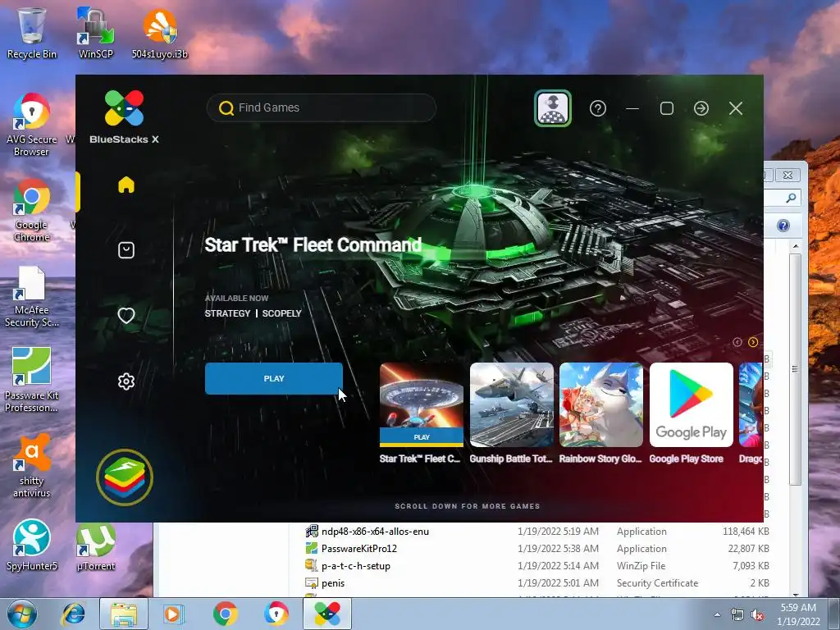Open the Windows Start button

pos(22,614)
